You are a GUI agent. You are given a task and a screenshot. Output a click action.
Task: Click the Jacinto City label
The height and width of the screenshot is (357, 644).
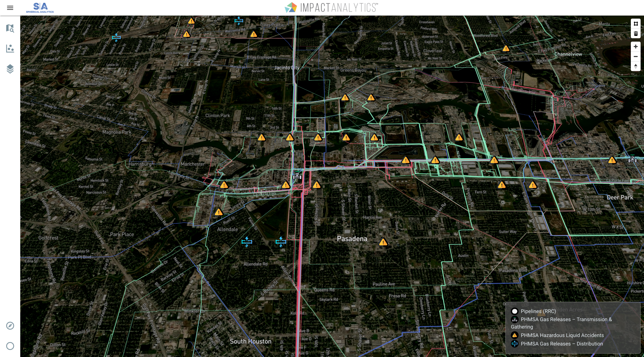287,68
